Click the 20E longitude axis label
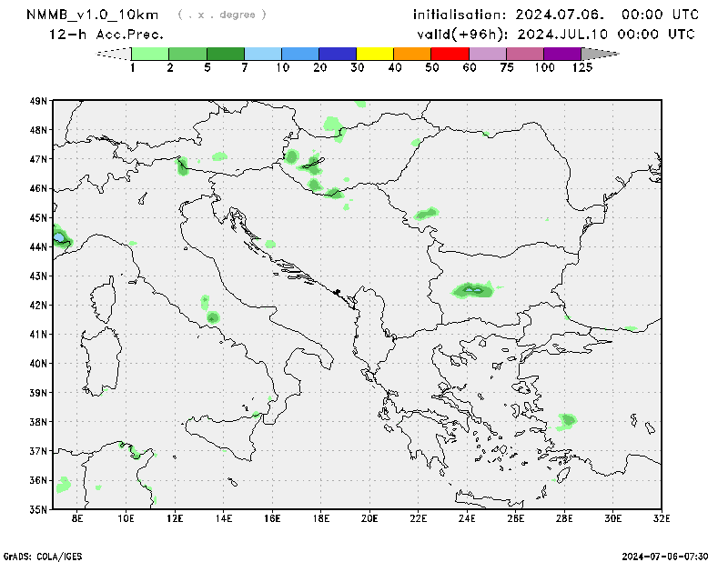Screen dimensions: 728x562 click(369, 518)
